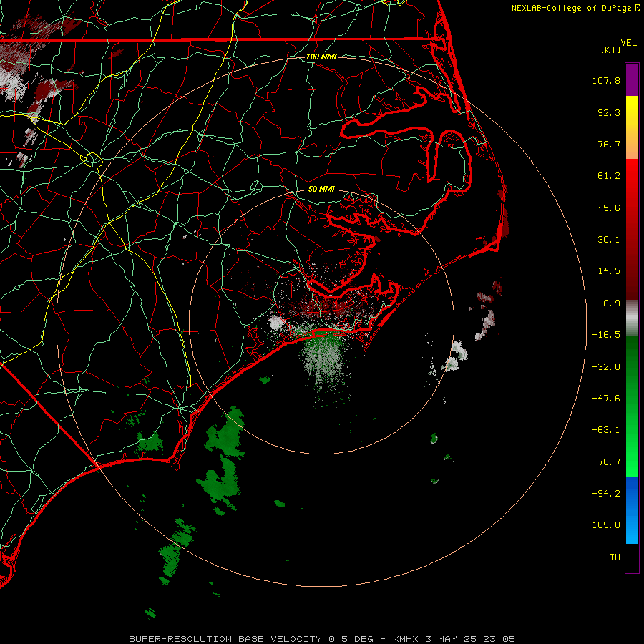Viewport: 644px width, 644px height.
Task: Click the Super-Resolution Base Velocity caption text
Action: click(x=321, y=639)
